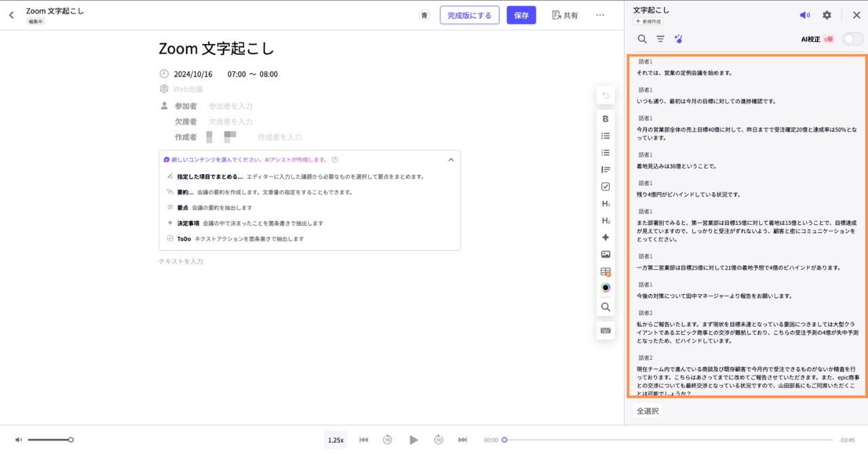This screenshot has width=868, height=454.
Task: Click the 完成版にする button
Action: click(x=469, y=15)
